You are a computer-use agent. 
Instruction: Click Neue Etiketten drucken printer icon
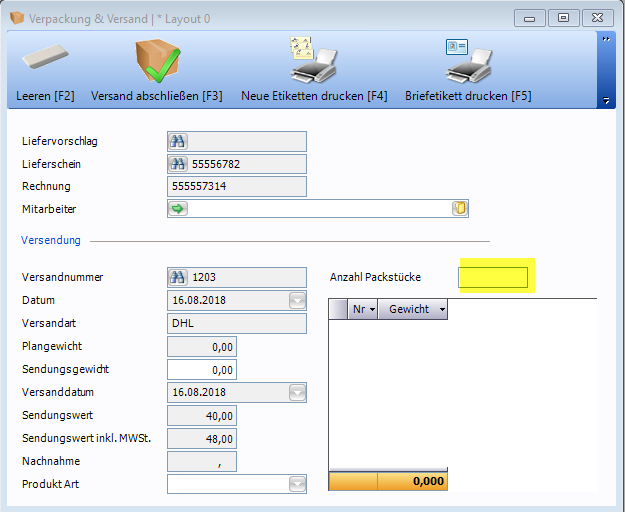[313, 60]
